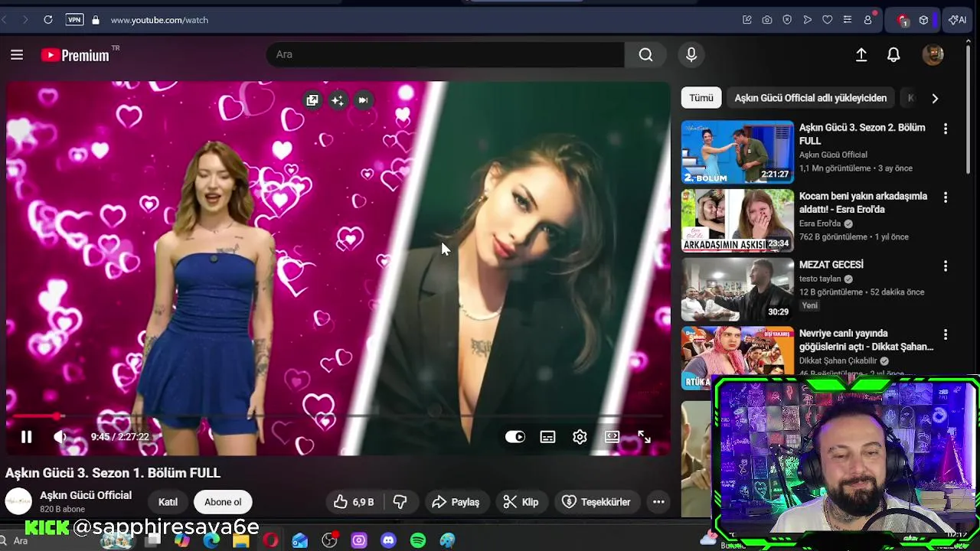
Task: Enter fullscreen mode
Action: pyautogui.click(x=644, y=437)
